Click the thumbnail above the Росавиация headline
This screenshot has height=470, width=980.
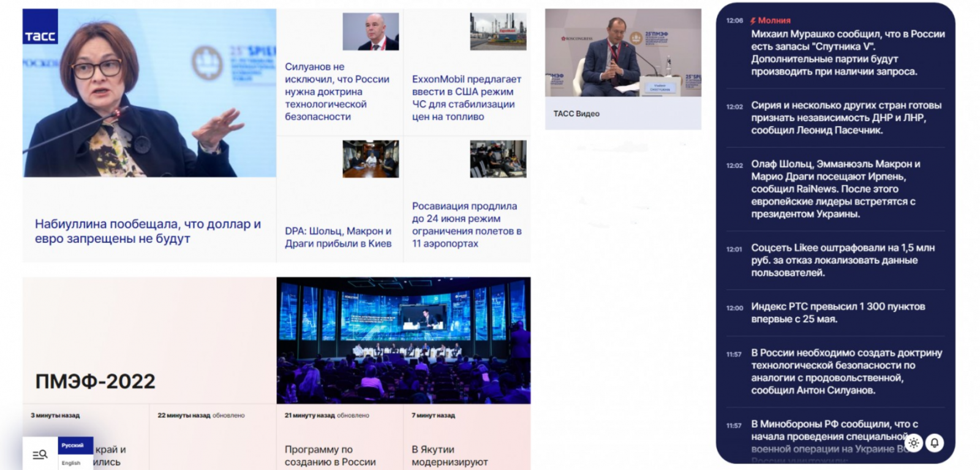tap(498, 159)
